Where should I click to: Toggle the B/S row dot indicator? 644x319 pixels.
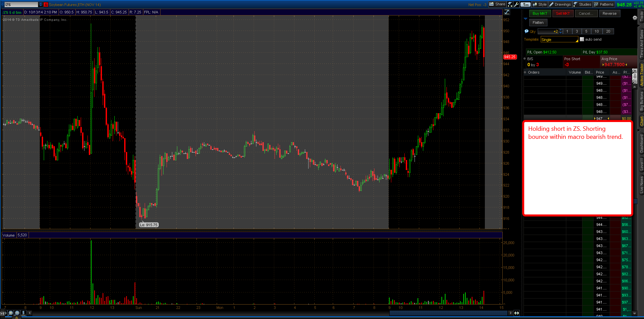525,58
